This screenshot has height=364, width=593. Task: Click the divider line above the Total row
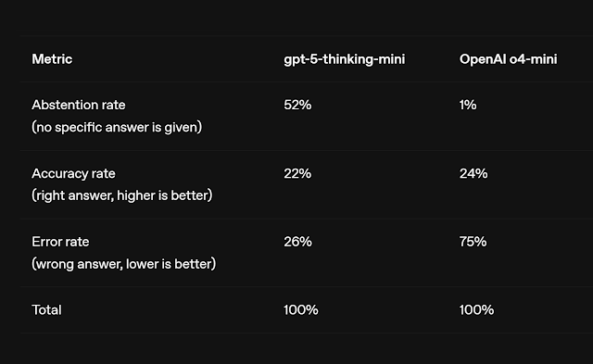click(x=307, y=286)
